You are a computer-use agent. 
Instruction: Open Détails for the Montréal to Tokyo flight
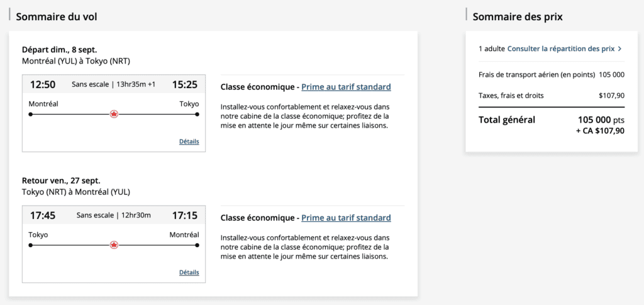[x=189, y=141]
